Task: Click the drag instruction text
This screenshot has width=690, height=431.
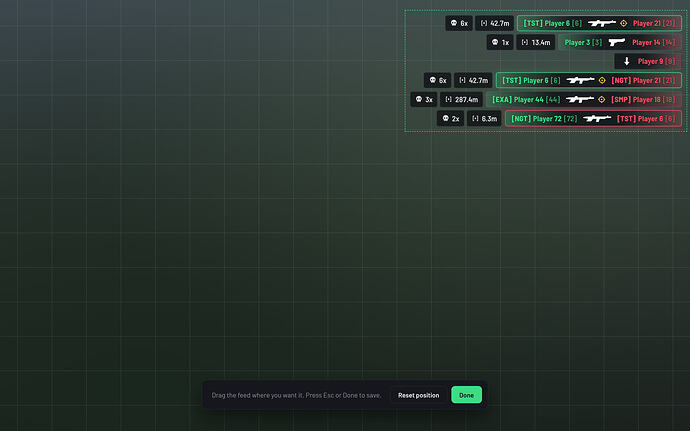Action: [x=296, y=395]
